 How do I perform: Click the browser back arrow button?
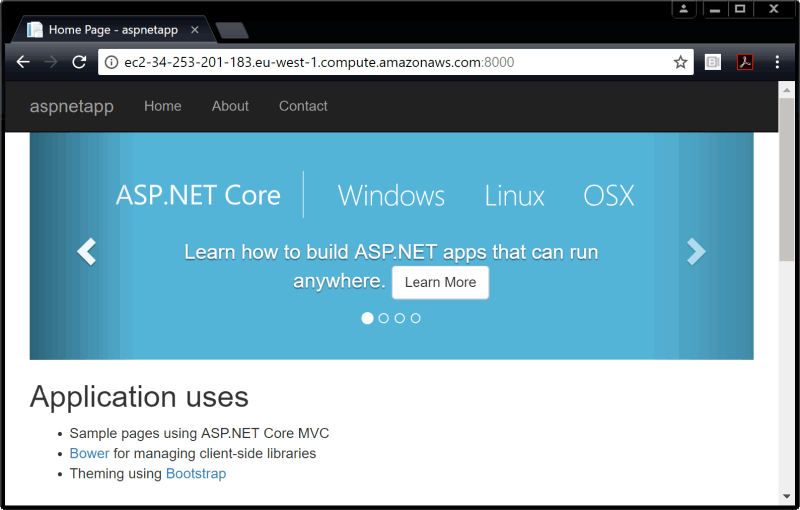coord(23,62)
